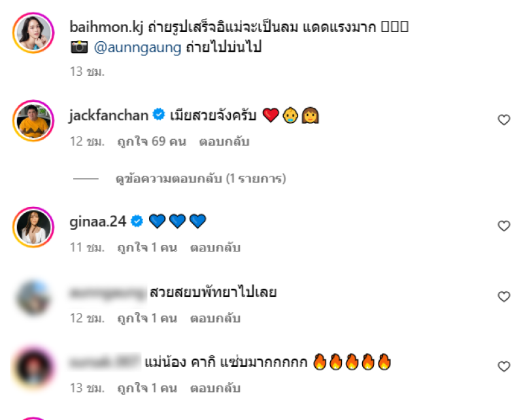Reply to แม่น้อง คากิ comment
This screenshot has width=523, height=420.
tap(215, 389)
